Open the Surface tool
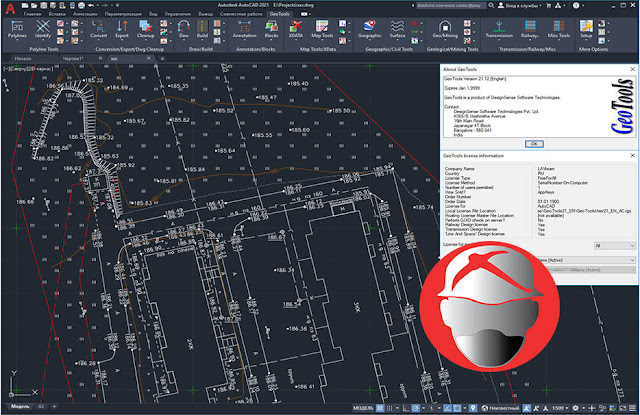The image size is (640, 415). pos(397,30)
